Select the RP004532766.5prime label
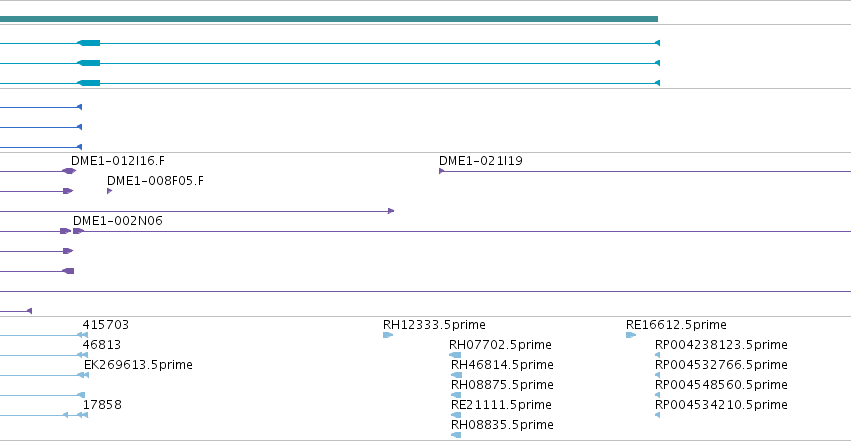Viewport: 851px width, 441px height. [721, 365]
